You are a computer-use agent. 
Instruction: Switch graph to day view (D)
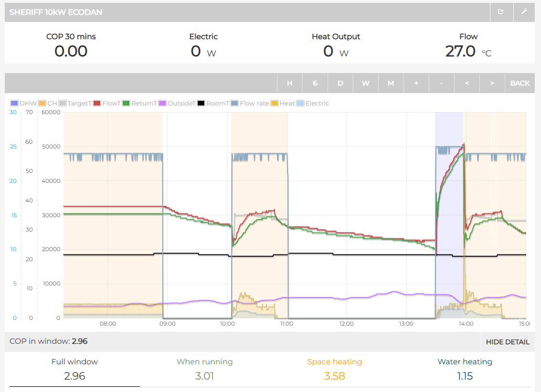(x=340, y=83)
